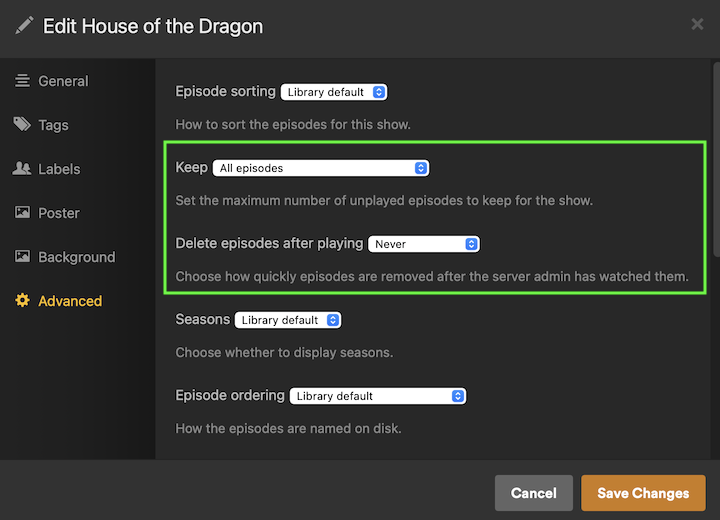Screen dimensions: 720x520
Task: Open the Keep episodes dropdown
Action: [320, 168]
